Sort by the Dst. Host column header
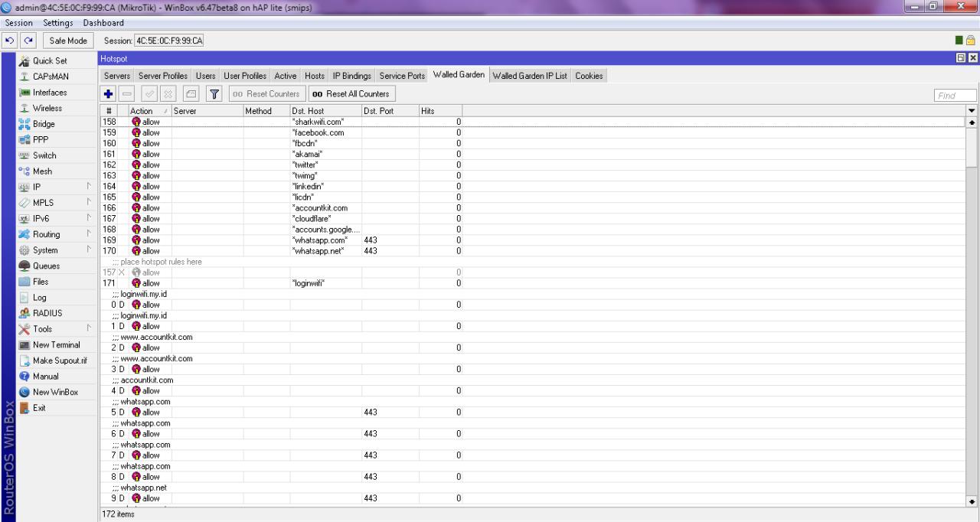 click(x=325, y=111)
